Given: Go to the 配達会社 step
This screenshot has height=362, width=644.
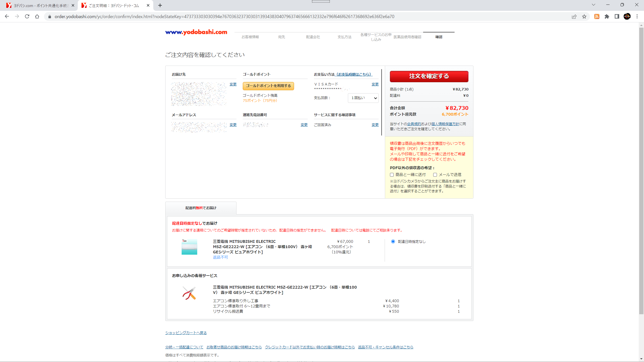Looking at the screenshot, I should coord(313,37).
